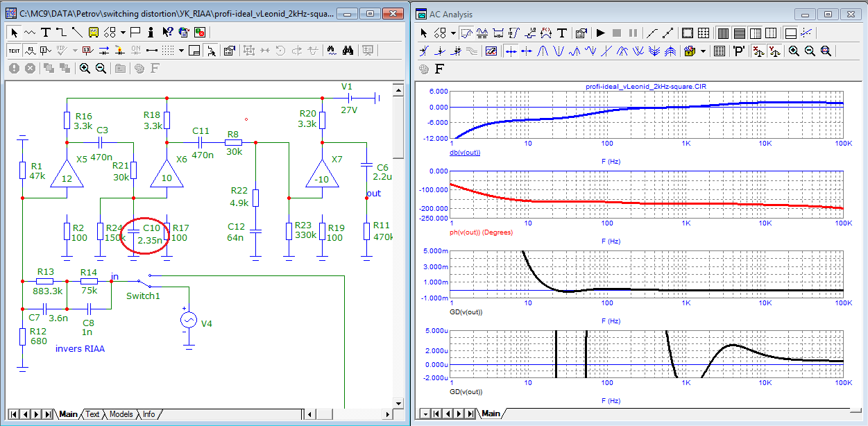The height and width of the screenshot is (426, 868).
Task: Click zoom out magnifier in schematic toolbar
Action: [x=101, y=68]
